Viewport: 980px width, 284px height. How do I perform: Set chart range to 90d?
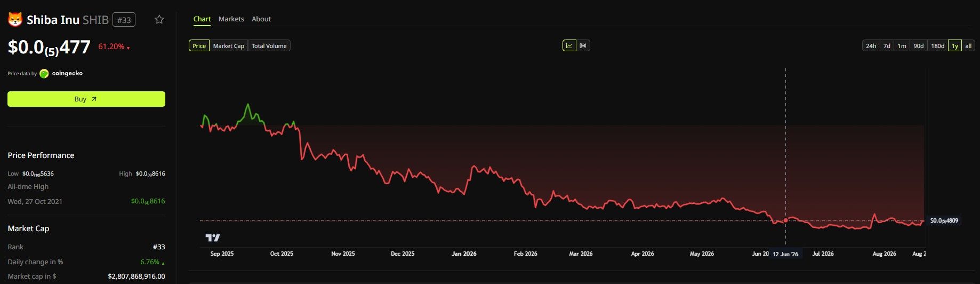point(918,46)
